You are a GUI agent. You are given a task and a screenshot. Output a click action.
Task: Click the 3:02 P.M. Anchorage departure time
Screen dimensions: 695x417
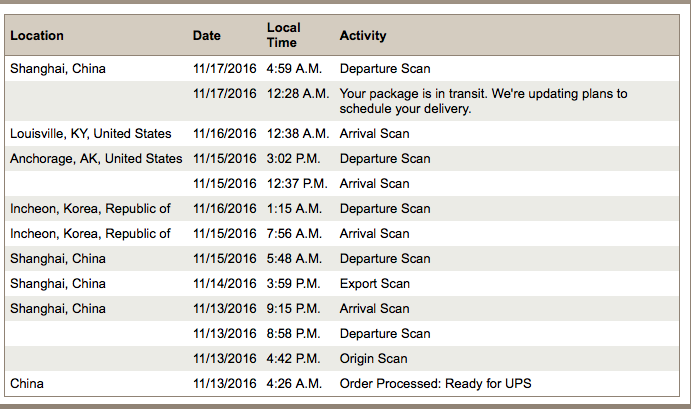[293, 159]
